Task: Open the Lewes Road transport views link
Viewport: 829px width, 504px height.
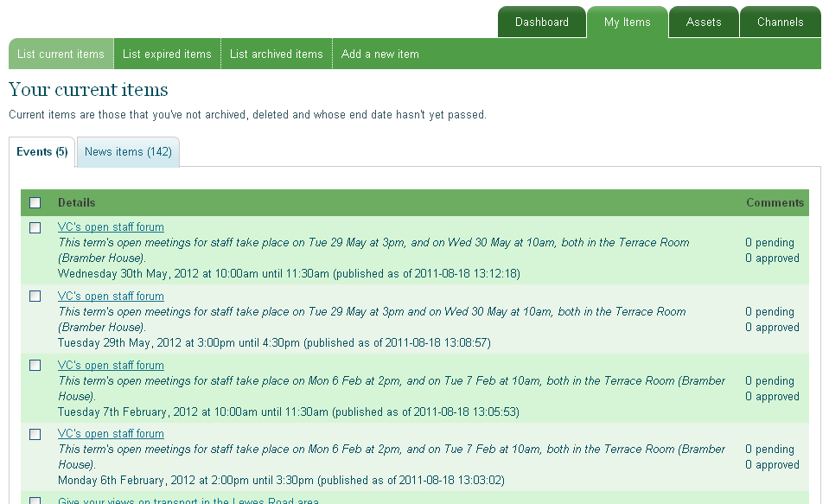Action: 188,501
